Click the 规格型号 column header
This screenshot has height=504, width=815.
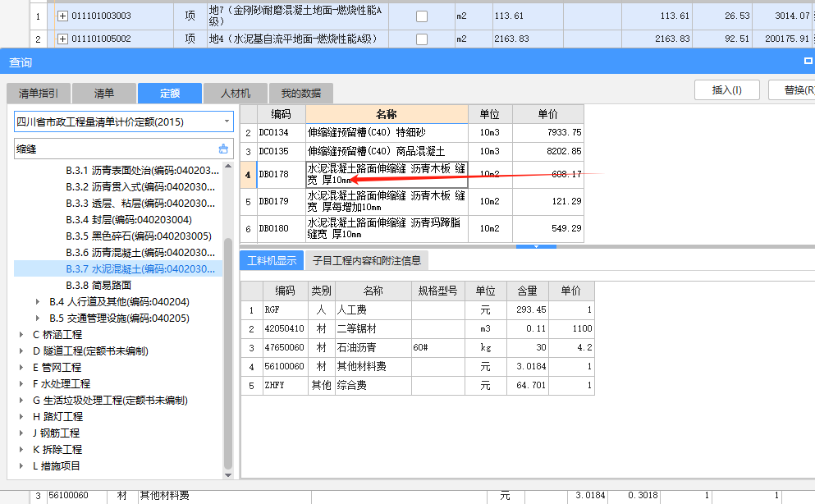pos(437,291)
